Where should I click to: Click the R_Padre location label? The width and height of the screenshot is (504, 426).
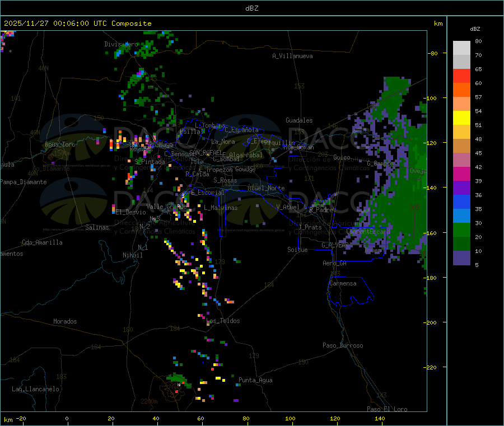click(321, 210)
